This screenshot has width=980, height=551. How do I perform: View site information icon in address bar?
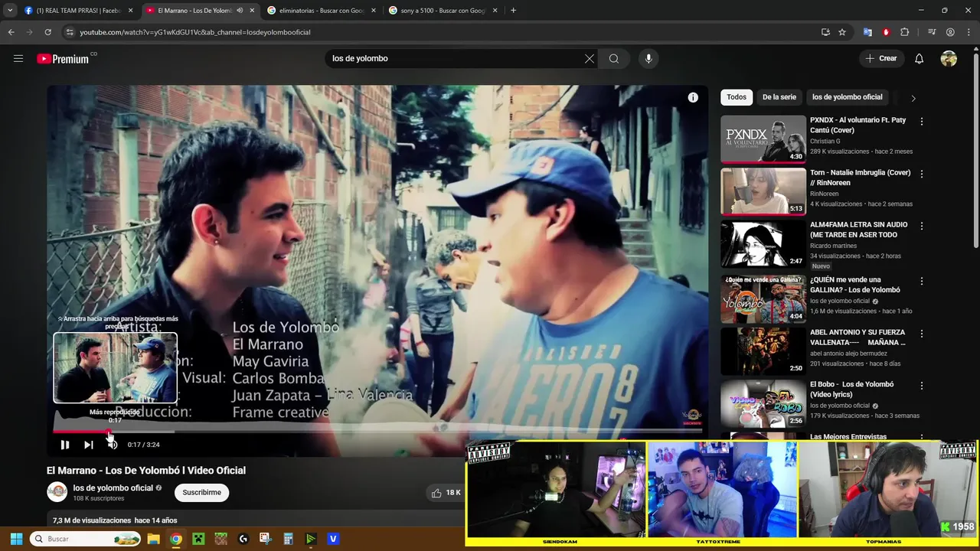70,32
